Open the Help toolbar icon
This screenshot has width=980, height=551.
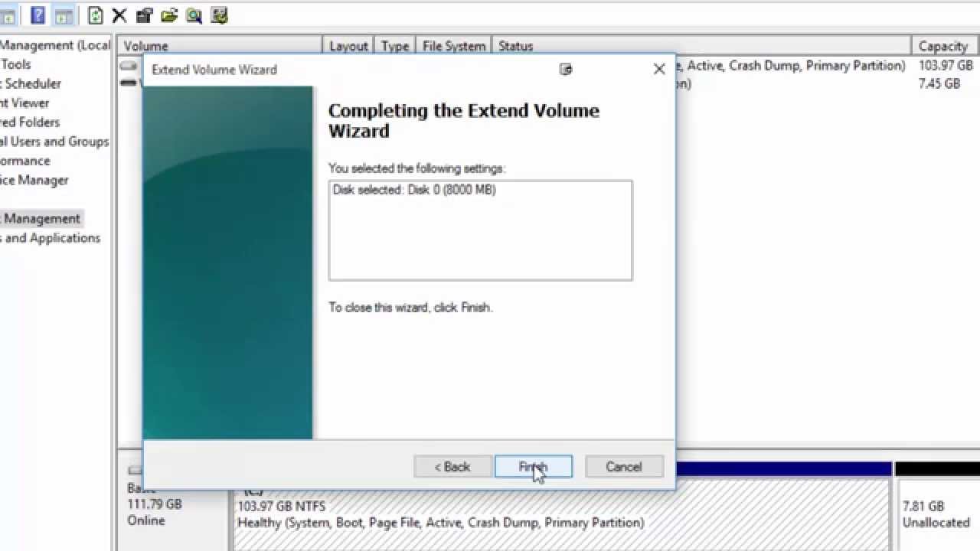click(38, 15)
